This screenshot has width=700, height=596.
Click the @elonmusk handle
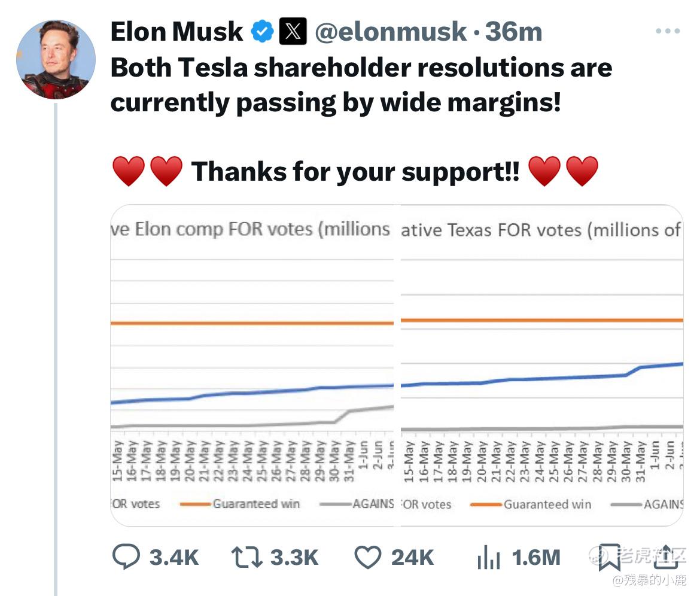tap(391, 32)
